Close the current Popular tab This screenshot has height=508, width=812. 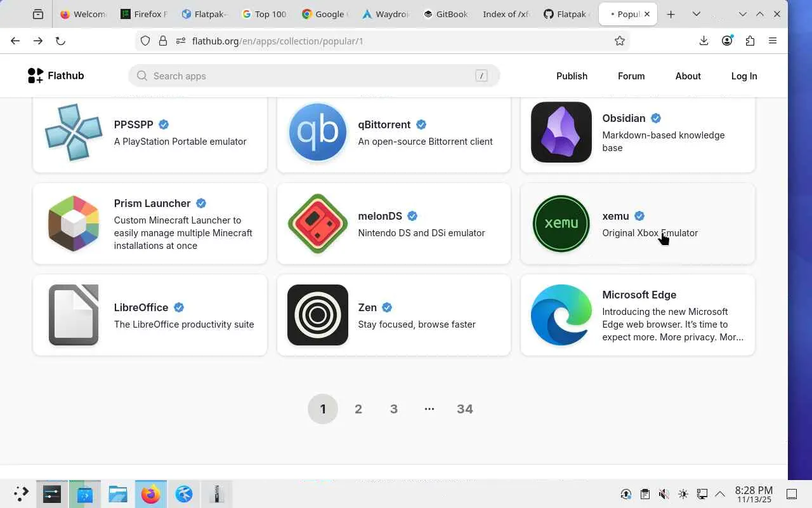(x=646, y=14)
